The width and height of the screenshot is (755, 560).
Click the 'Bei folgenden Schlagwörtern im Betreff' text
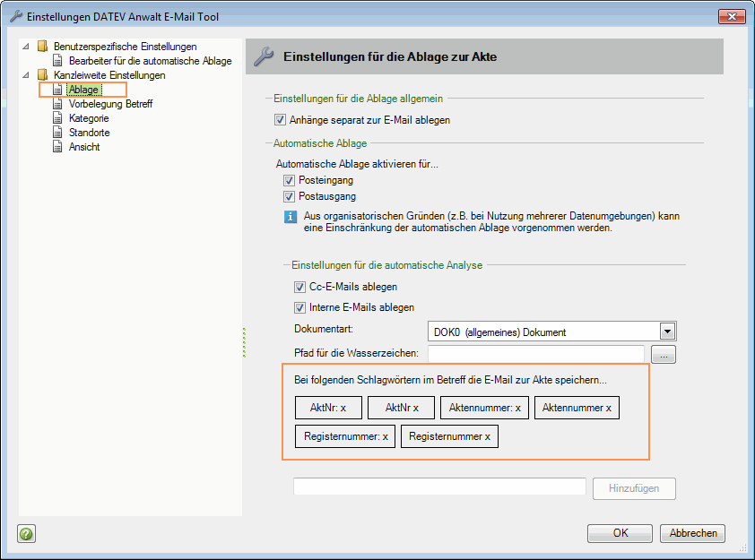(450, 380)
